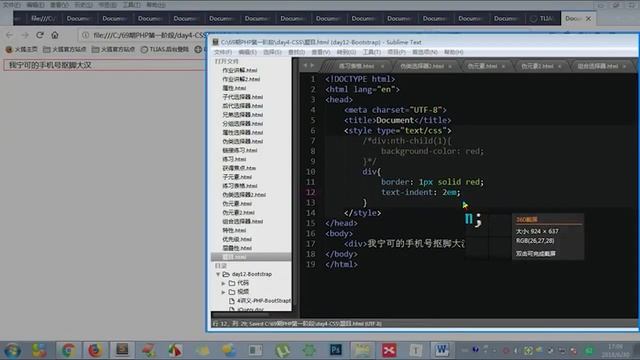Open 子代选择器.html in sidebar

242,97
